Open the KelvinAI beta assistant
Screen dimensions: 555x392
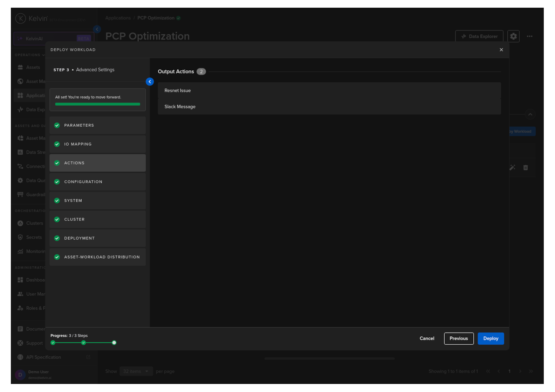pyautogui.click(x=54, y=38)
